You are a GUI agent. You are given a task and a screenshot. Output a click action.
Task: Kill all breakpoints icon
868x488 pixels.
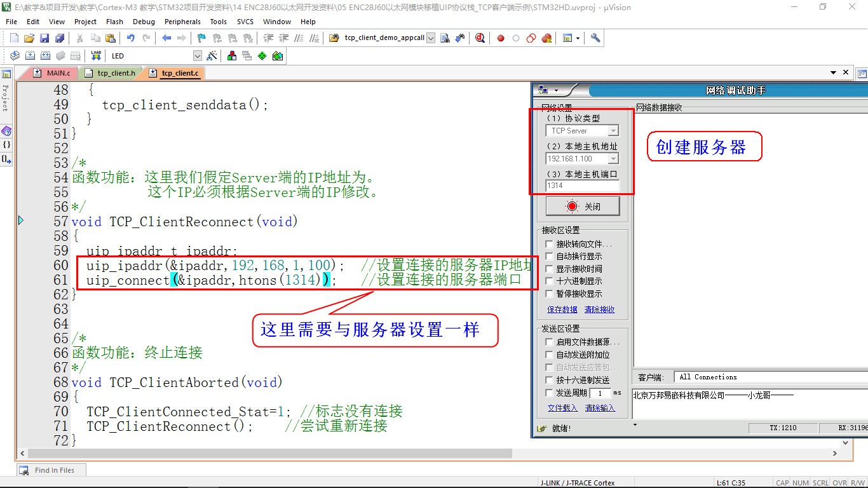[546, 38]
